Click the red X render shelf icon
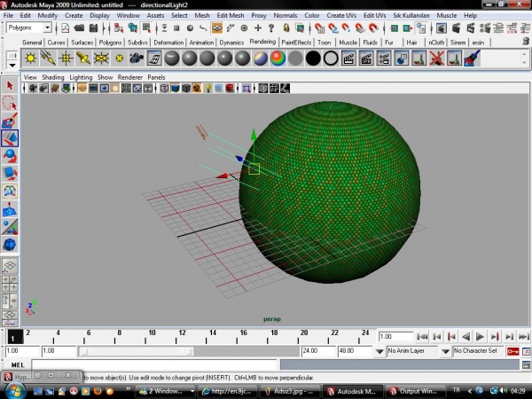532x399 pixels. click(436, 58)
